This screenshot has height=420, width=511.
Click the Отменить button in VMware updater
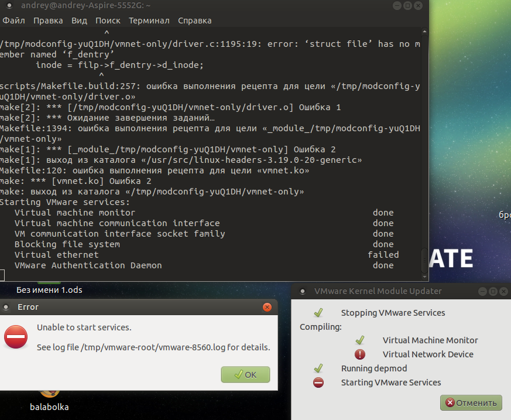click(471, 402)
